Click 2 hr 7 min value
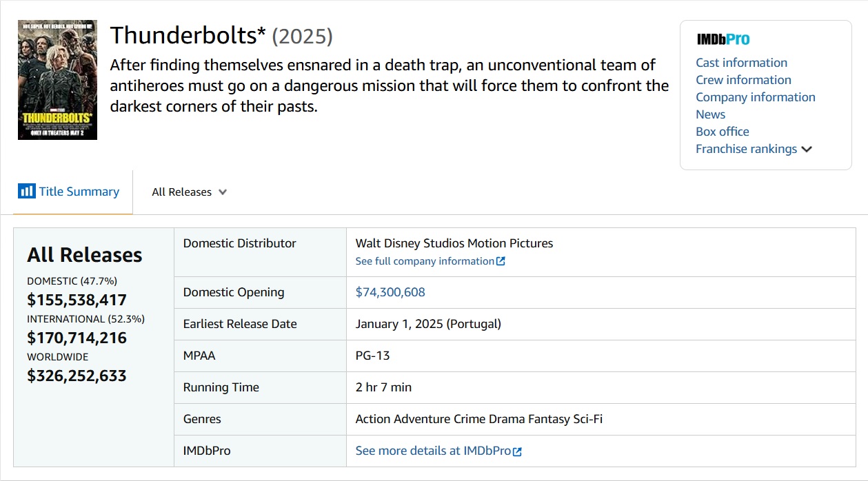 tap(383, 387)
